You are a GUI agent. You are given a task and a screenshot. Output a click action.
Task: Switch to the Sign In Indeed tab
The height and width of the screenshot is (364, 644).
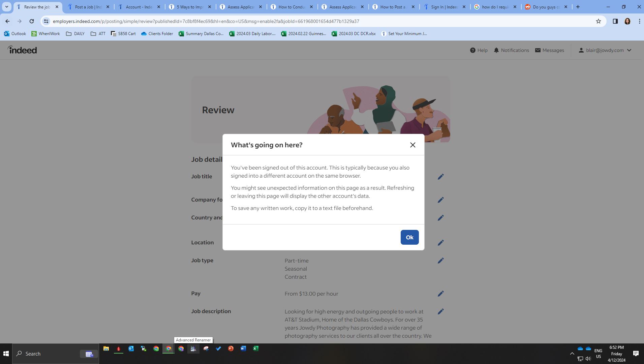point(444,7)
